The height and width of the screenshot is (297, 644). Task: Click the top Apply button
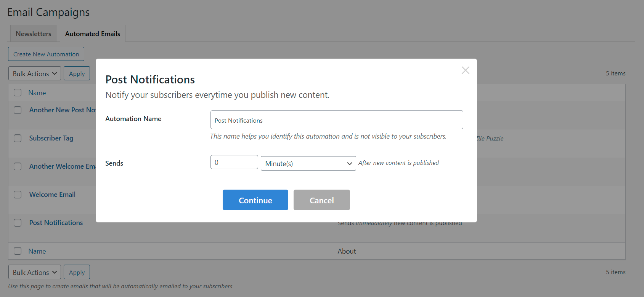pyautogui.click(x=77, y=73)
